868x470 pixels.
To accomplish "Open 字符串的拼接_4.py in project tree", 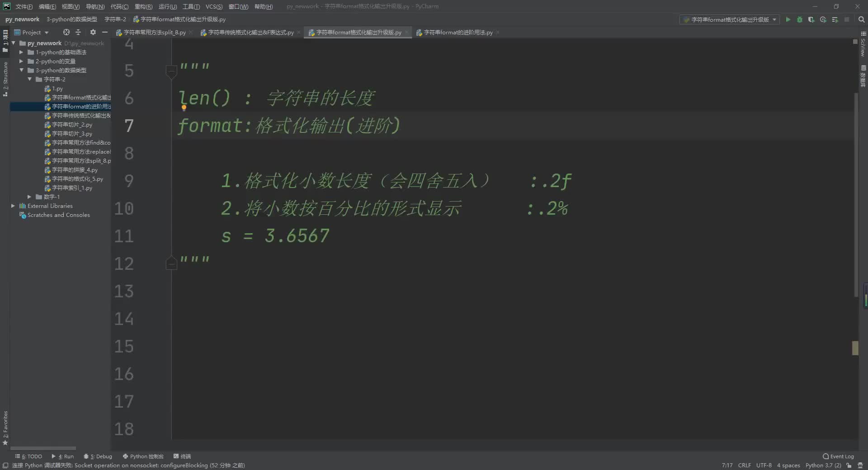I will click(71, 170).
